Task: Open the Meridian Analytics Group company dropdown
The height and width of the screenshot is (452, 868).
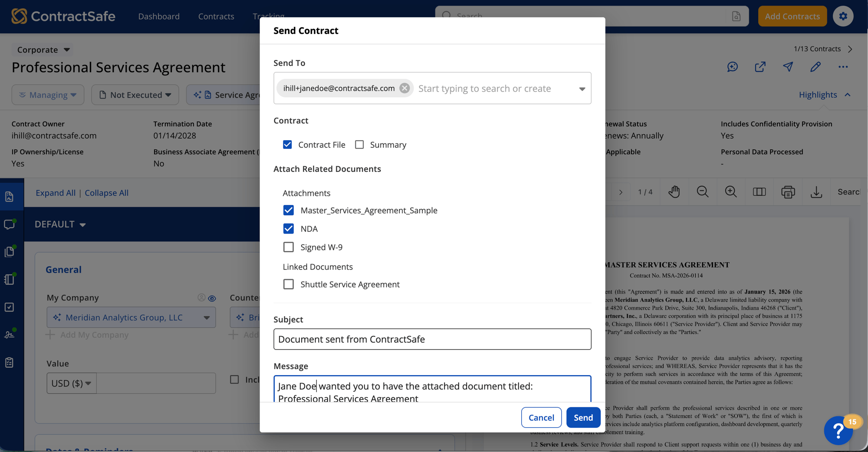Action: pyautogui.click(x=131, y=317)
